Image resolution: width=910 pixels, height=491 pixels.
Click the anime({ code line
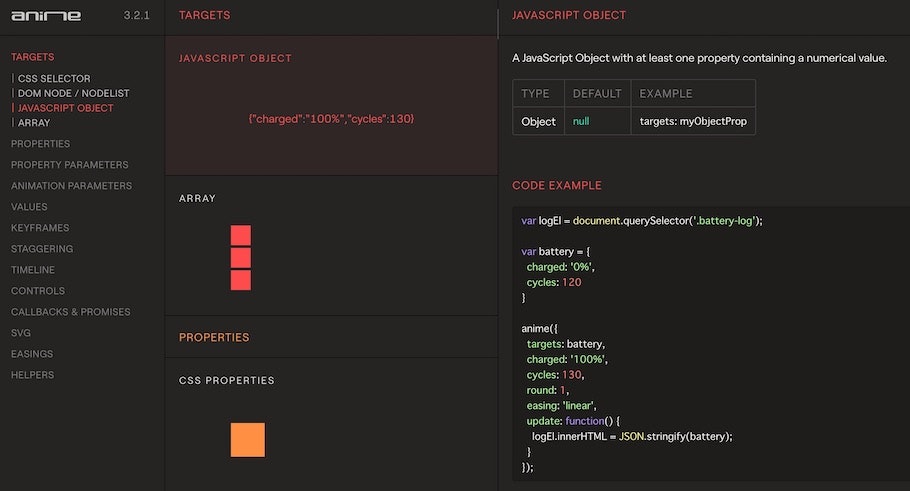[539, 328]
